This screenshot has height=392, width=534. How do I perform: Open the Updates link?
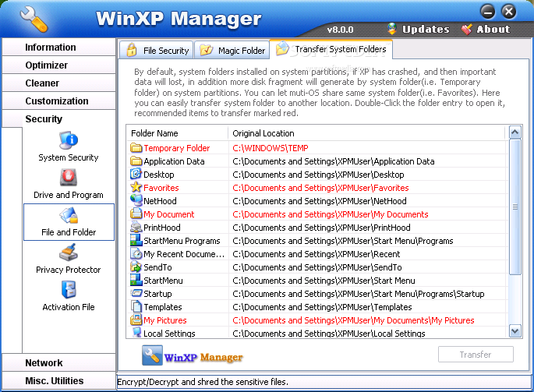[426, 30]
